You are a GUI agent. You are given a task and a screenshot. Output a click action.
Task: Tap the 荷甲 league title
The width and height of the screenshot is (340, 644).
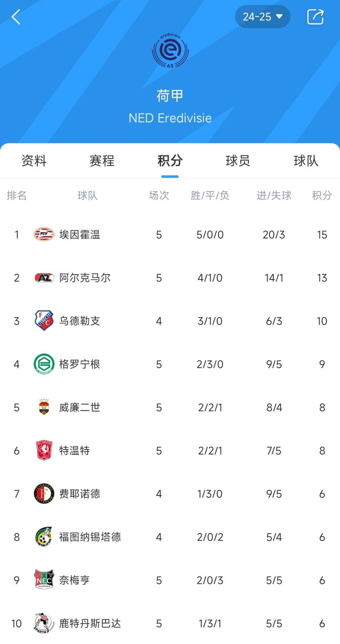point(170,96)
